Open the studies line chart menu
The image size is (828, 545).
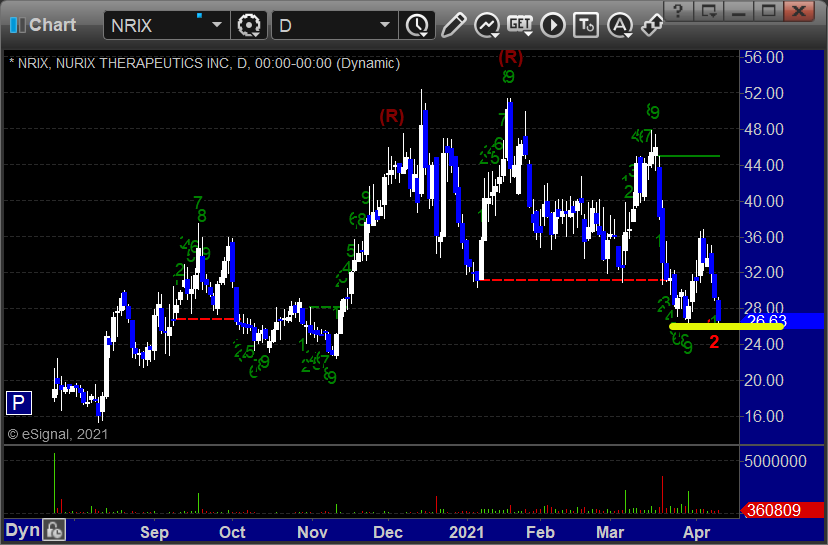click(x=487, y=25)
